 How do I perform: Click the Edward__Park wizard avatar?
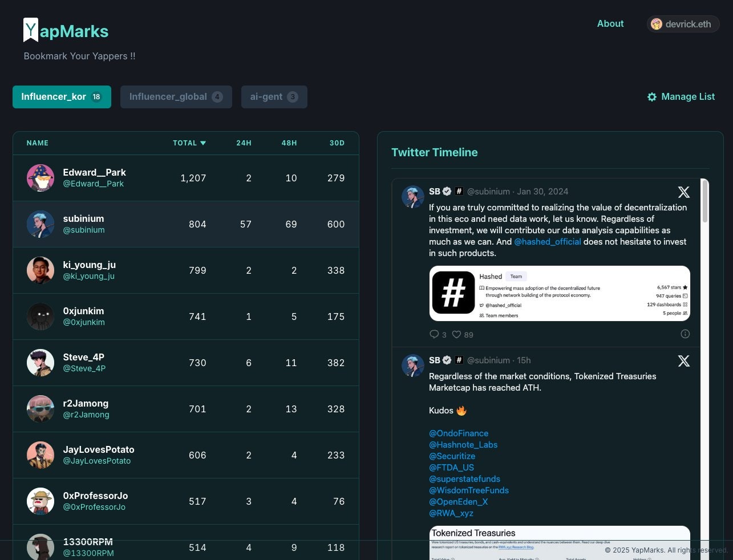(x=41, y=178)
